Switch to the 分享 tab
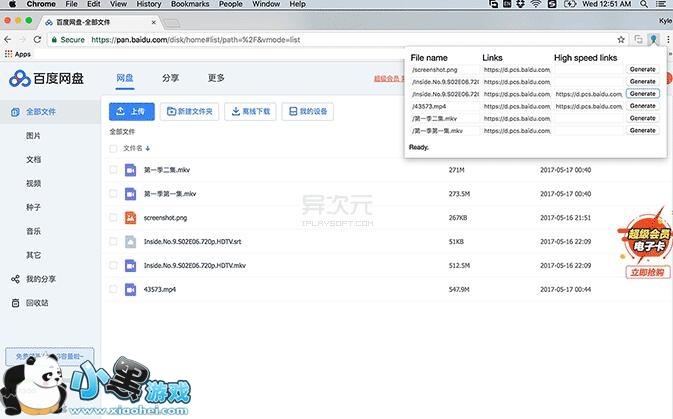This screenshot has height=419, width=673. (x=171, y=77)
